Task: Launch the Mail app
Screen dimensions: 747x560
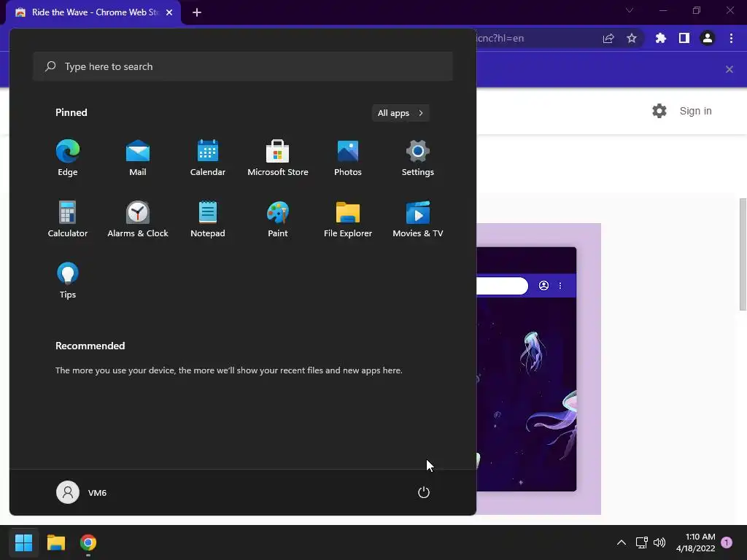Action: click(138, 157)
